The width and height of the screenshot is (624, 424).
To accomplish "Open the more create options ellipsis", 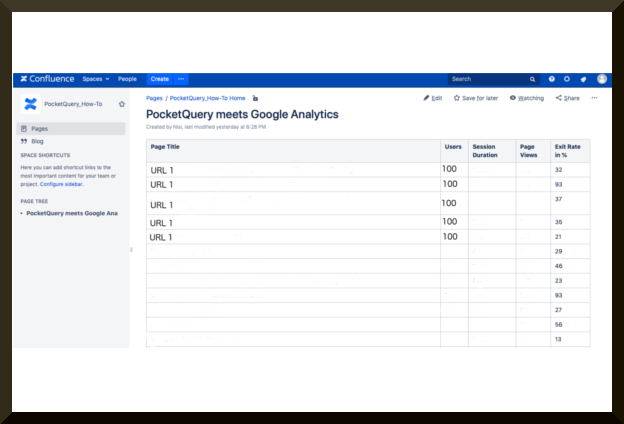I will [x=181, y=79].
